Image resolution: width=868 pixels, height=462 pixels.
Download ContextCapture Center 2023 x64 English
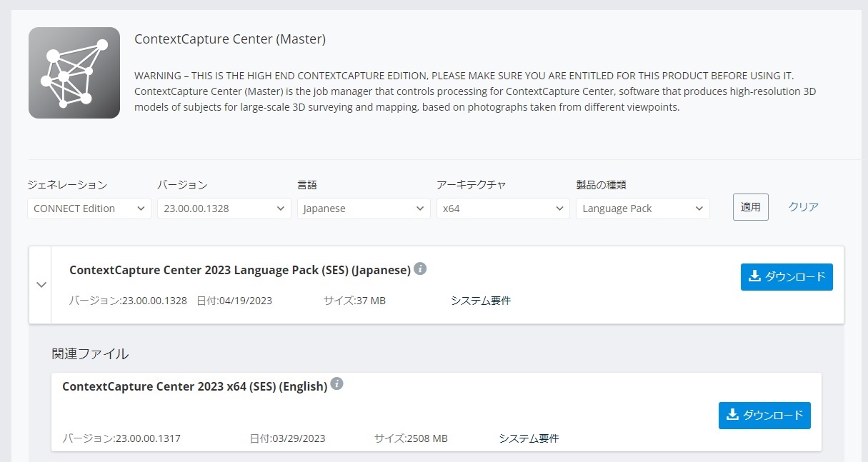[x=764, y=416]
